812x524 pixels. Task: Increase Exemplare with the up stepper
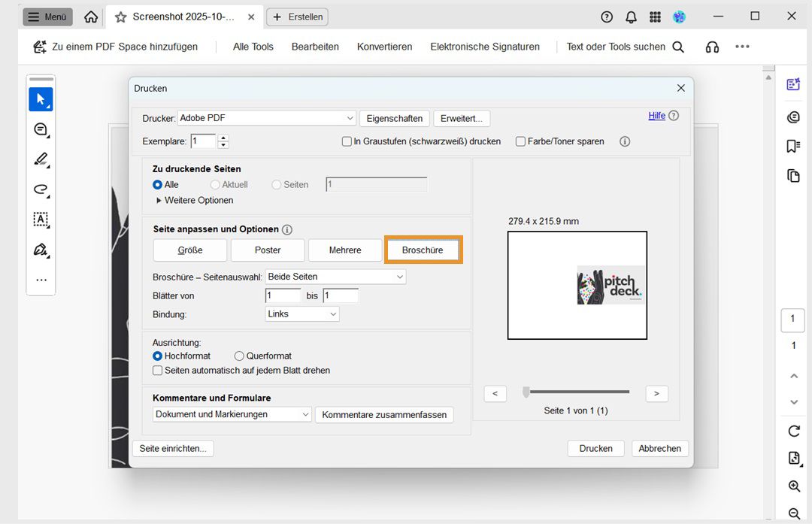point(223,138)
